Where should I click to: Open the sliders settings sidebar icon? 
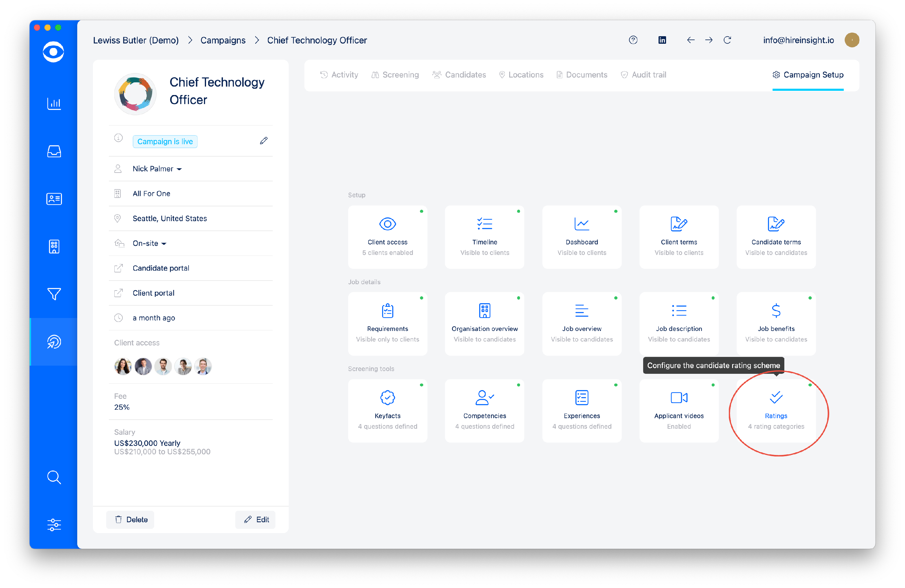(x=54, y=525)
